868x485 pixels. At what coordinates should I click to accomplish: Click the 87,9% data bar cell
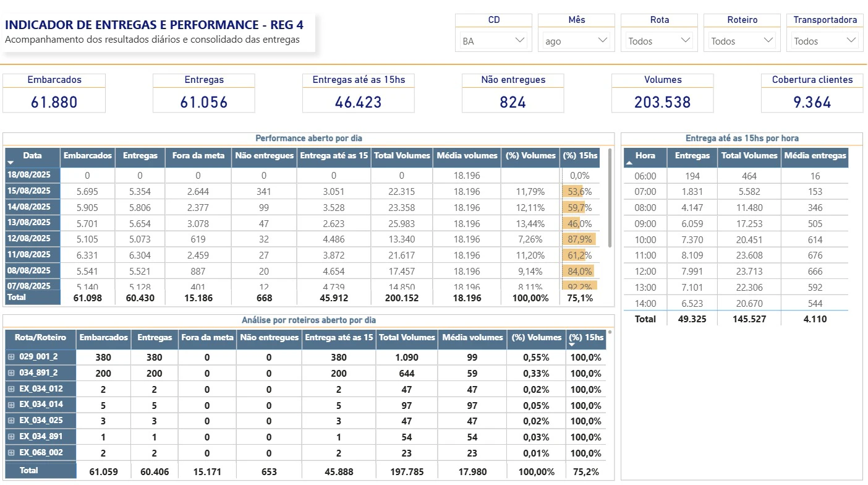pyautogui.click(x=581, y=239)
